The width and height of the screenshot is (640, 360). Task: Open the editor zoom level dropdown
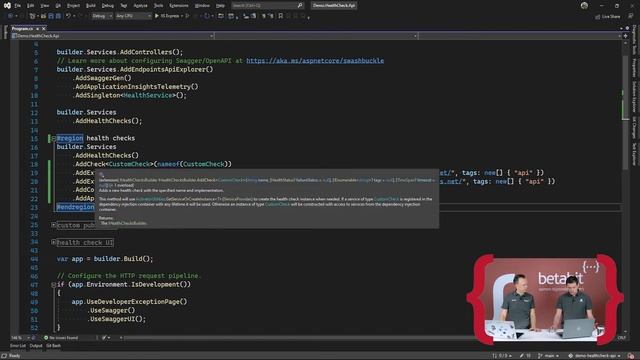click(20, 338)
